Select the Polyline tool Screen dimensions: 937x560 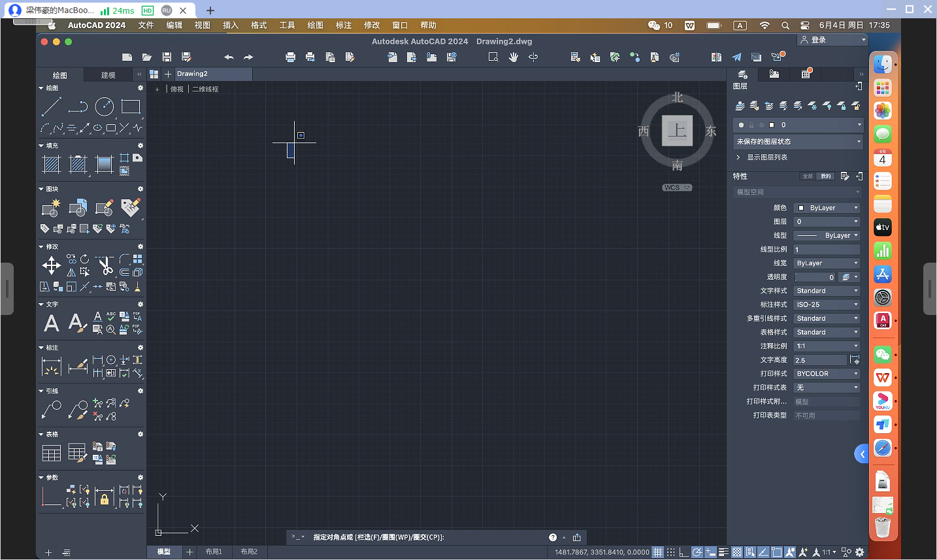pyautogui.click(x=78, y=106)
